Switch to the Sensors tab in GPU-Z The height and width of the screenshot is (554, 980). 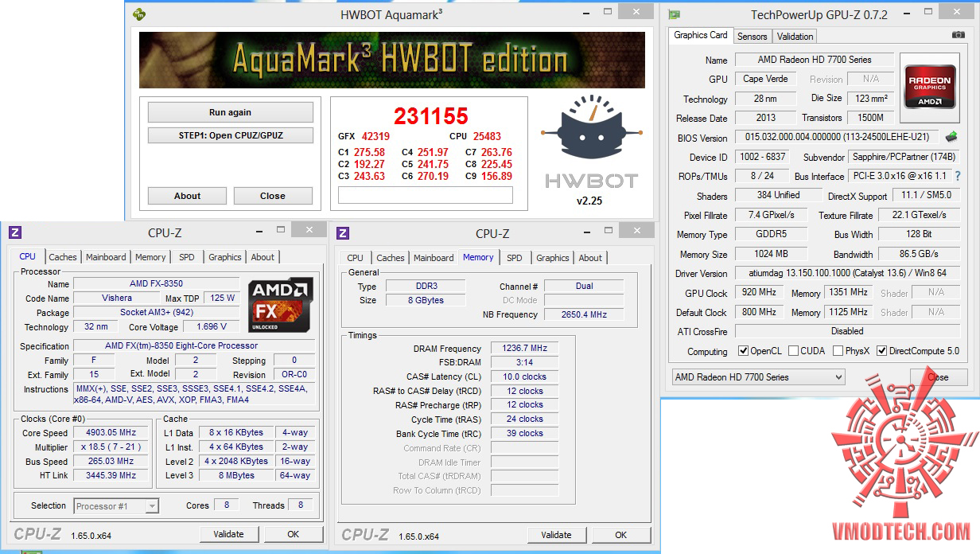(752, 37)
